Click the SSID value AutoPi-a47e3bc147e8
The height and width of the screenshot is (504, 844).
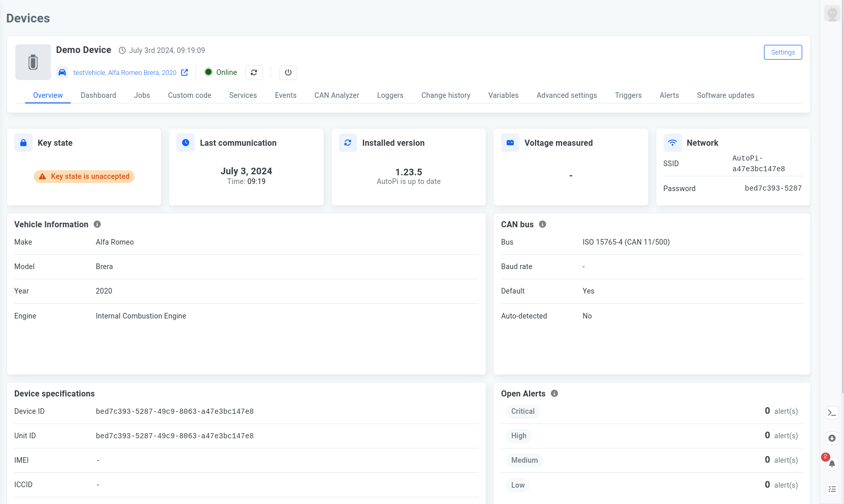[x=758, y=164]
